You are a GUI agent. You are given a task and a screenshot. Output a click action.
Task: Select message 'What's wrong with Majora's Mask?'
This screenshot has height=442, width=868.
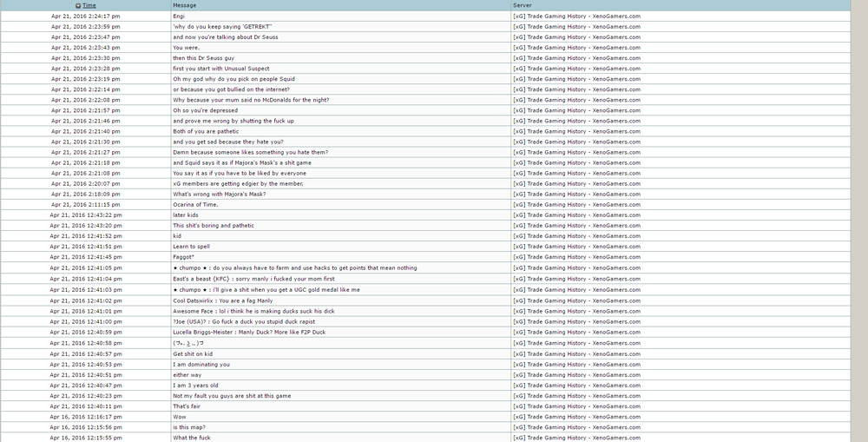(x=220, y=194)
